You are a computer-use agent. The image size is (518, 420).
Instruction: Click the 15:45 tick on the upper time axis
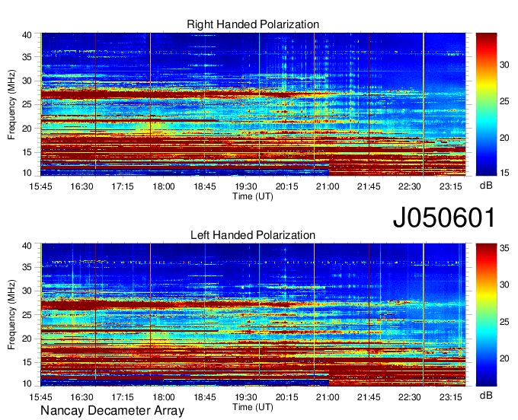click(40, 186)
